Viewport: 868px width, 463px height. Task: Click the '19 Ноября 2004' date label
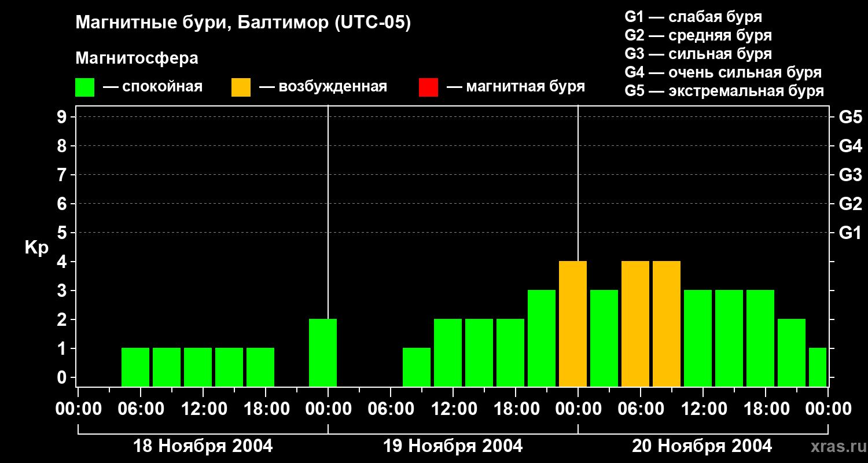(453, 446)
